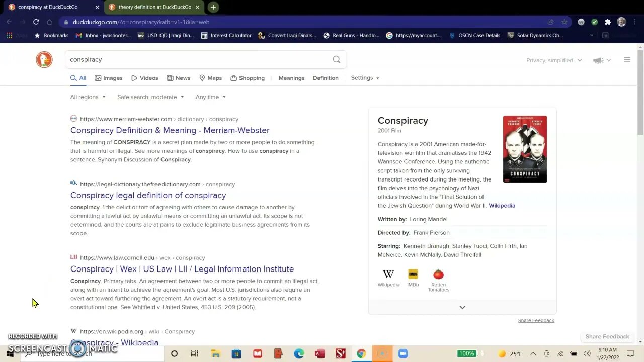This screenshot has width=644, height=362.
Task: Click the weather 25°F widget in taskbar
Action: pos(510,354)
